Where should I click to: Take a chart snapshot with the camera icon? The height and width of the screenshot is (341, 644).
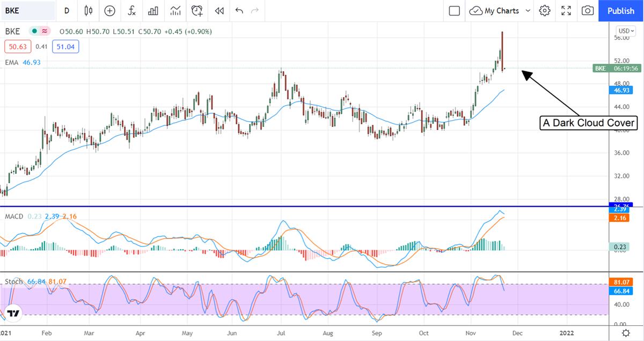pyautogui.click(x=588, y=11)
